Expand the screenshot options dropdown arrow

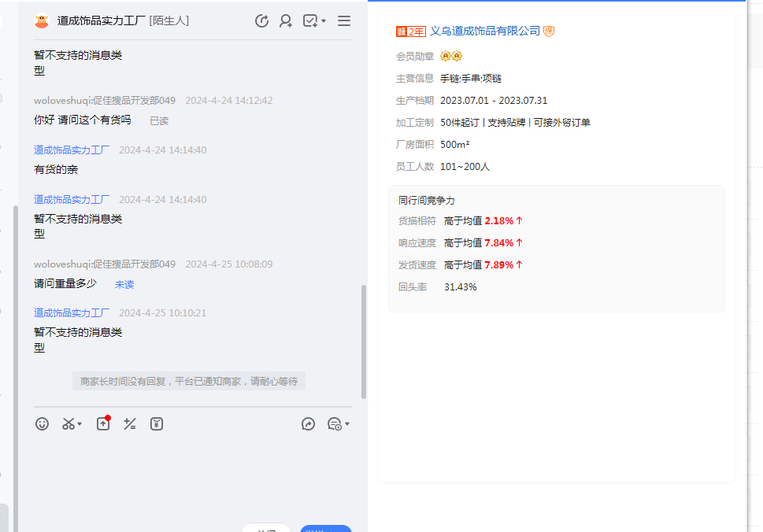point(80,425)
